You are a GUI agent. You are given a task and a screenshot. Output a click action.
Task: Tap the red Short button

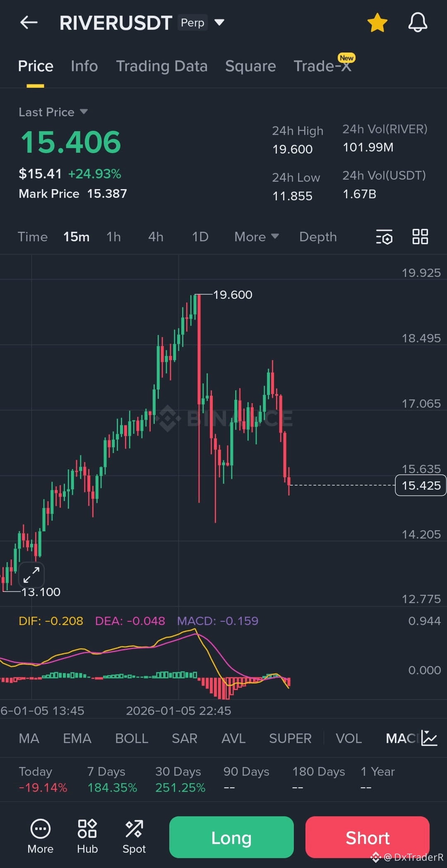368,837
